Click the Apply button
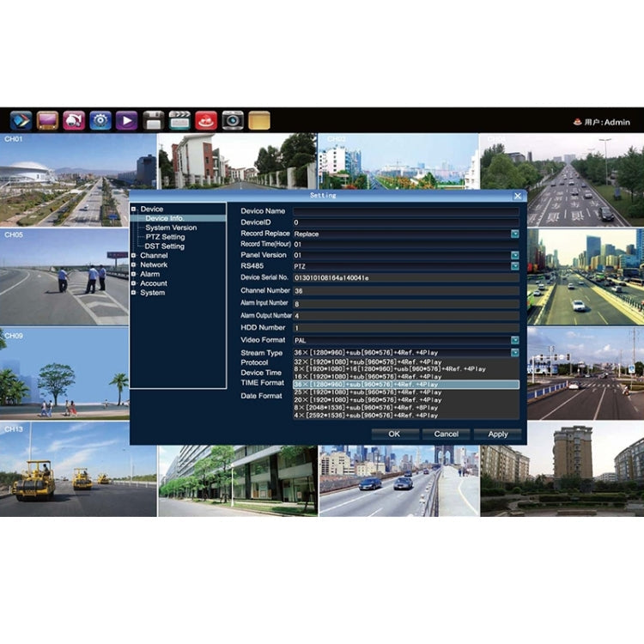The width and height of the screenshot is (644, 644). click(x=498, y=434)
